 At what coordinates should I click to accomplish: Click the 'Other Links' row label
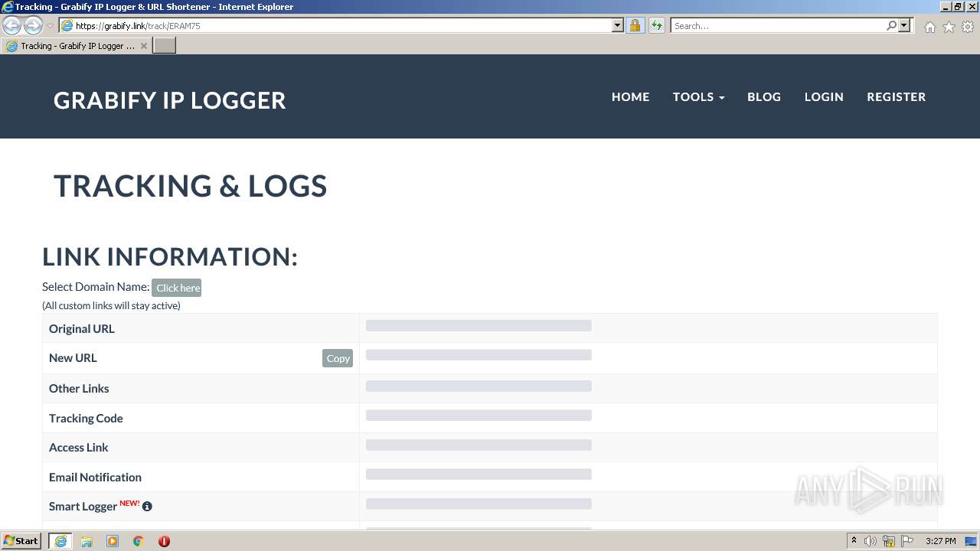(x=79, y=388)
